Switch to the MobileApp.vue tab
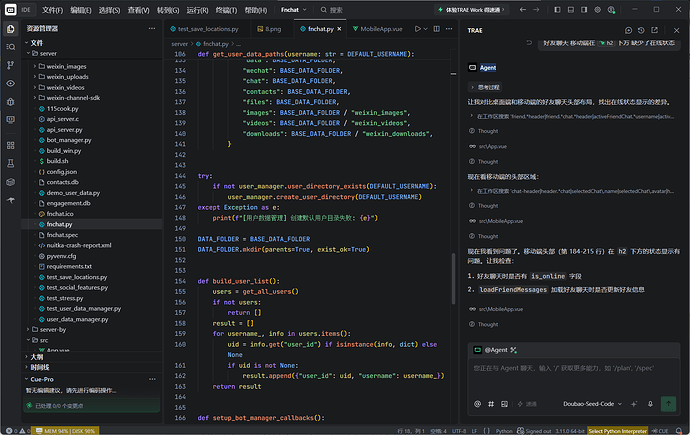Viewport: 690px width, 435px height. [378, 29]
